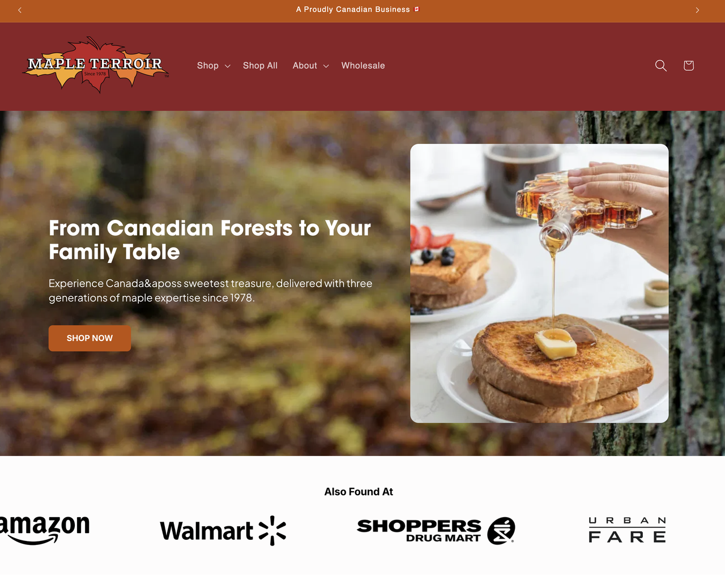Click the Also Found At heading
725x588 pixels.
click(x=359, y=492)
